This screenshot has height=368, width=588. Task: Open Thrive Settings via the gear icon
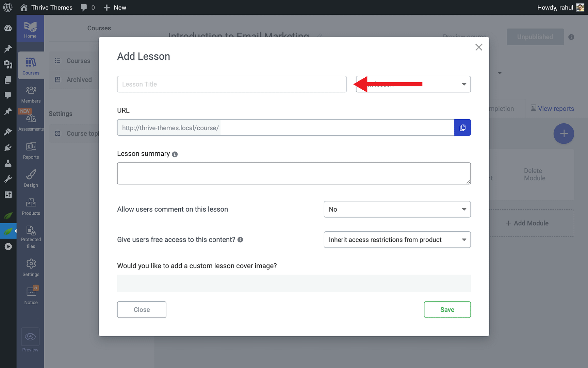31,266
